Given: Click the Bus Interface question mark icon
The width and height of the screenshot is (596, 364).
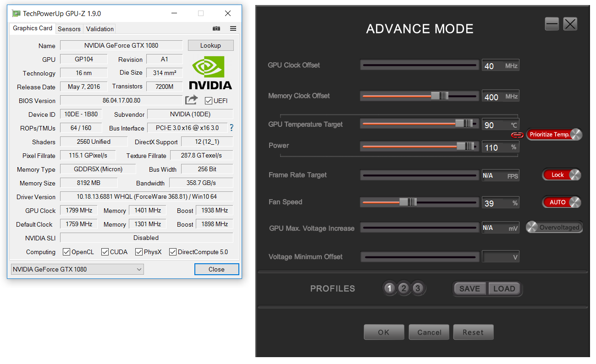Looking at the screenshot, I should pyautogui.click(x=231, y=128).
